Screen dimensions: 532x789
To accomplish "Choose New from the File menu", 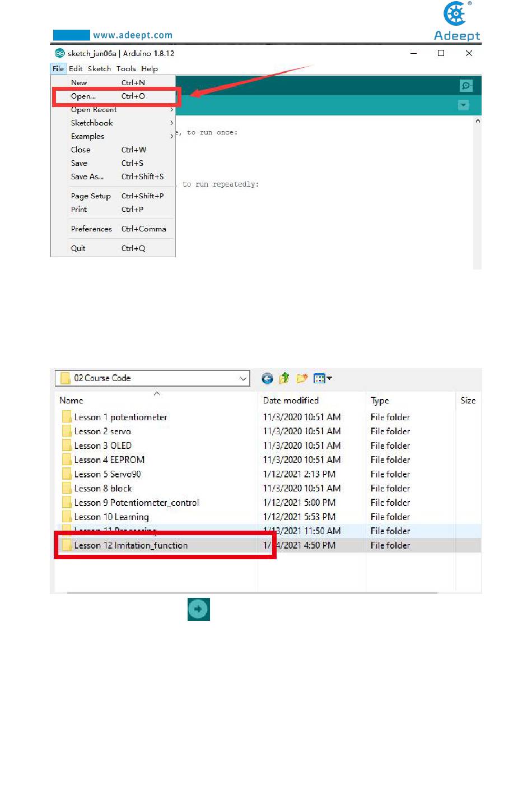I will point(113,82).
